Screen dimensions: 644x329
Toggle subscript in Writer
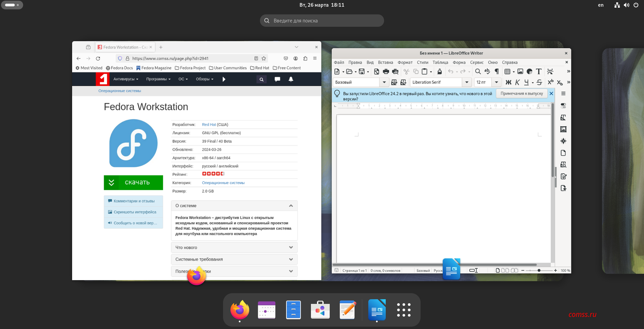pos(560,82)
